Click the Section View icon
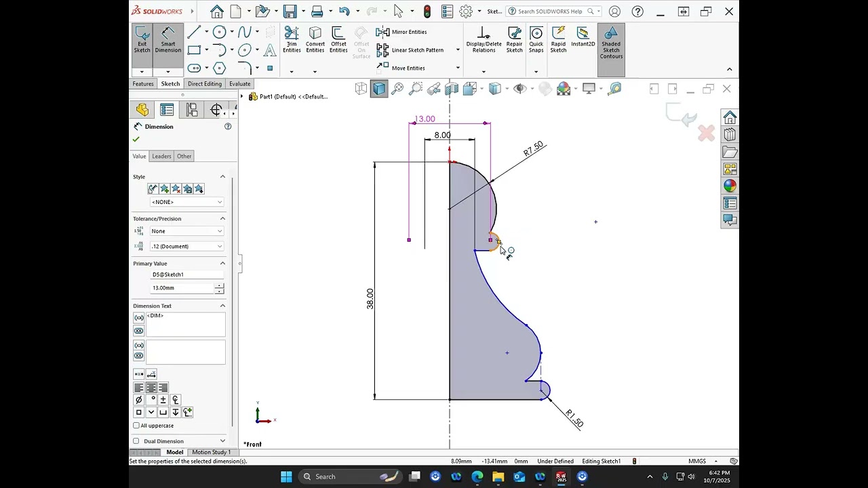 [452, 89]
